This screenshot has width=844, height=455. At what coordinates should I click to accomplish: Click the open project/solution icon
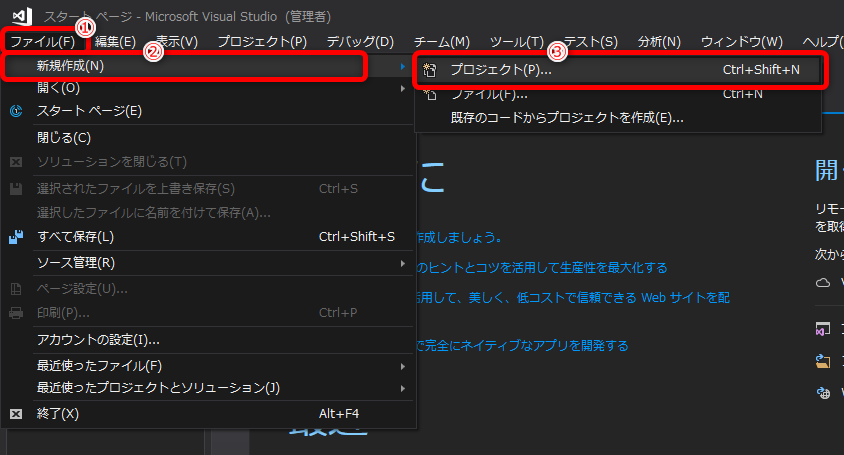[823, 329]
